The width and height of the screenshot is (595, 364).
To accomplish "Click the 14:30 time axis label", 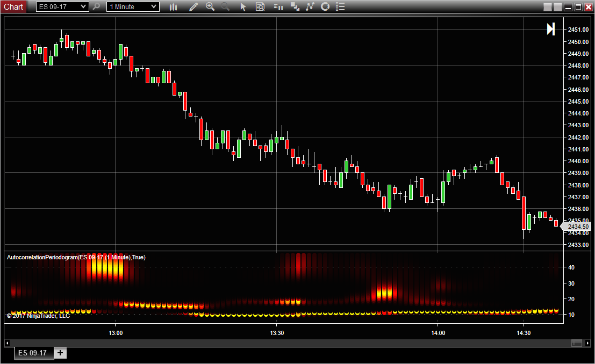I will [524, 333].
